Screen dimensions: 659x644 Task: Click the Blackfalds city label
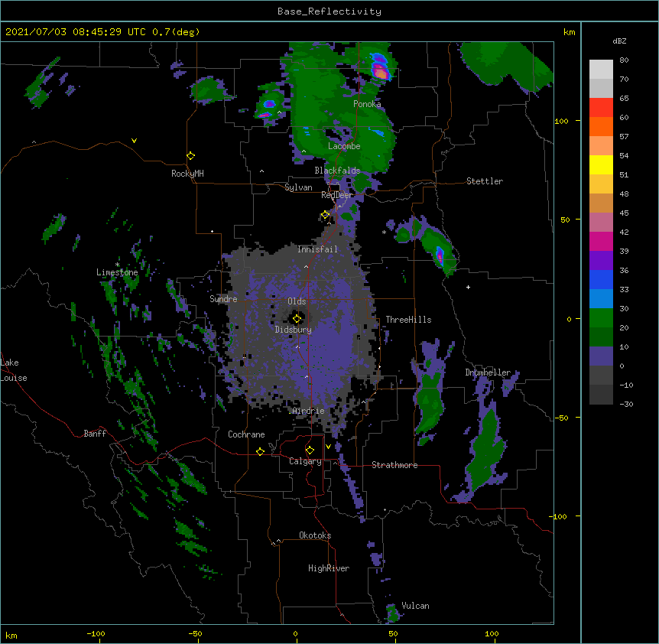[x=337, y=171]
